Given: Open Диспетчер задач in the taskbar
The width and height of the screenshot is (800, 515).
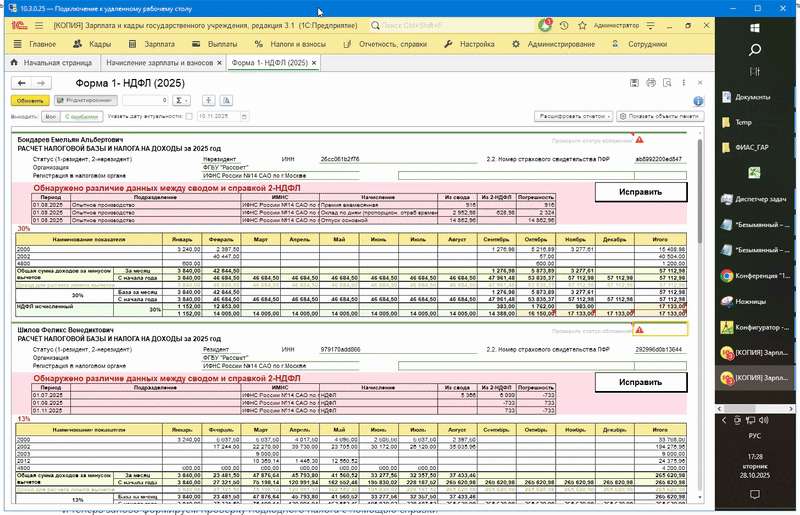Looking at the screenshot, I should click(755, 199).
